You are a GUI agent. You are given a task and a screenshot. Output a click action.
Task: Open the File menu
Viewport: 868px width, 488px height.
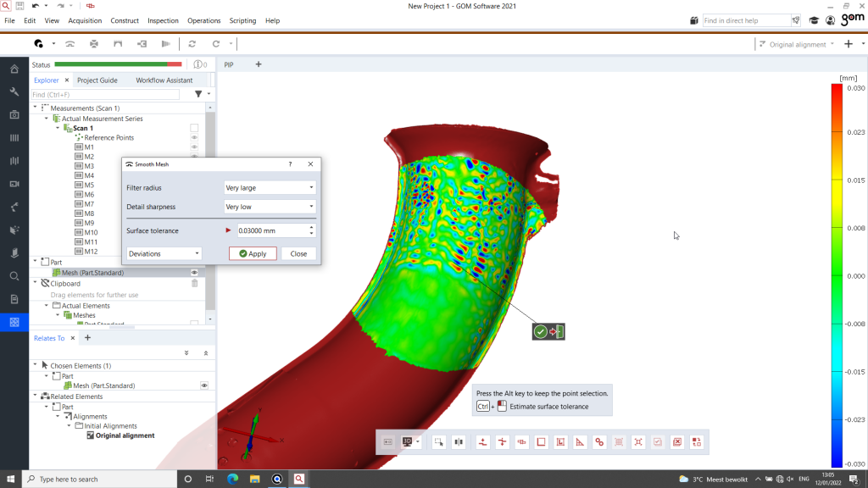point(10,20)
